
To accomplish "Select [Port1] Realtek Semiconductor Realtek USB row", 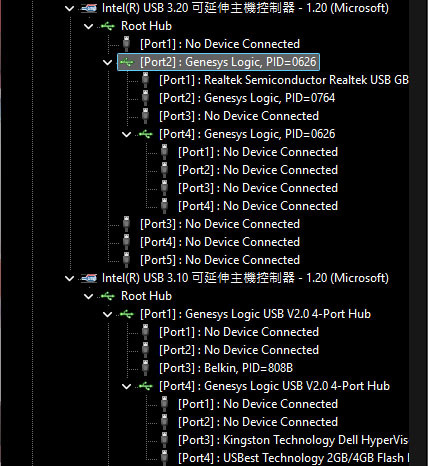I will [x=284, y=80].
